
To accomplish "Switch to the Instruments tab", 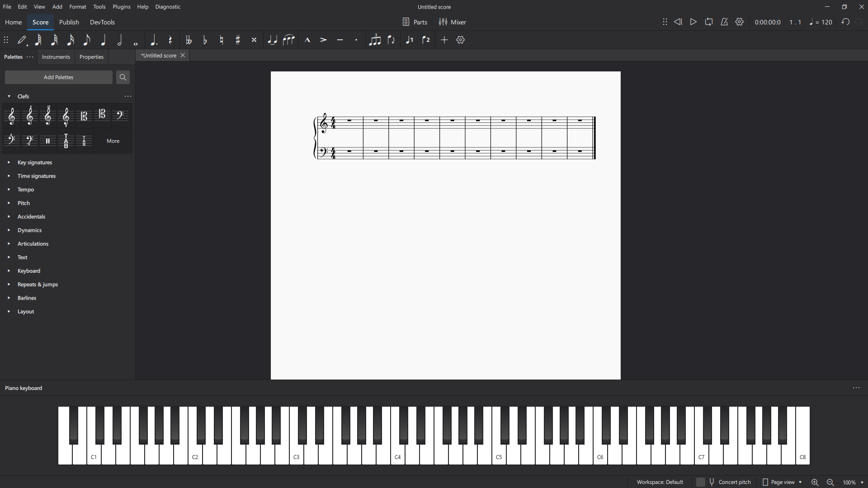I will pyautogui.click(x=56, y=57).
